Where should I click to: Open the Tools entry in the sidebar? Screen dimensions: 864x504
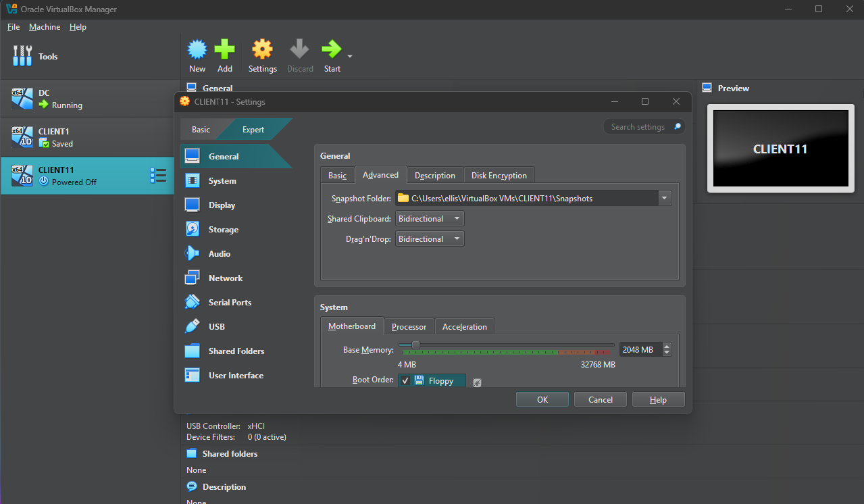point(90,57)
